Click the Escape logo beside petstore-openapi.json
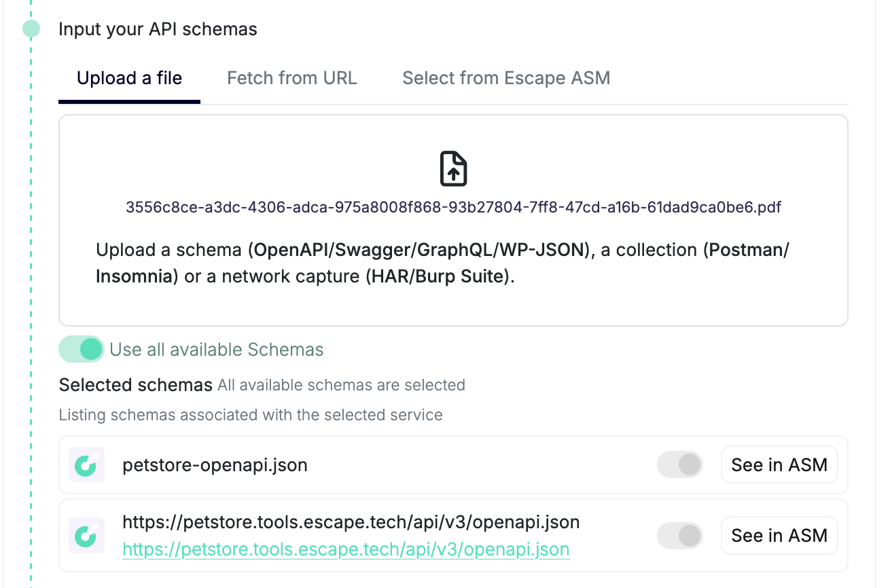 pos(86,465)
